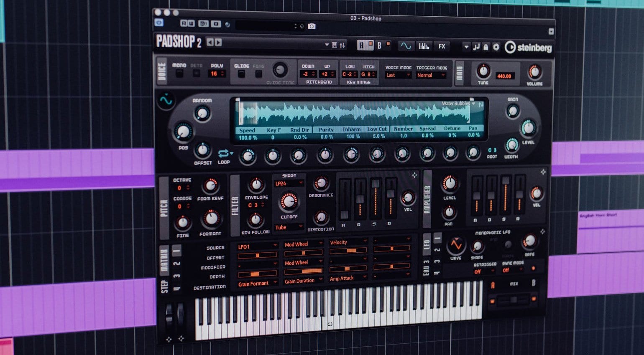Click the filter envelope crosshair icon
The width and height of the screenshot is (644, 355).
pos(414,175)
